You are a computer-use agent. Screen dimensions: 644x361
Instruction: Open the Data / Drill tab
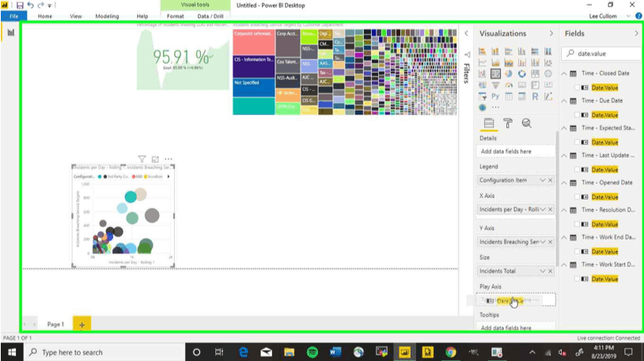[210, 16]
